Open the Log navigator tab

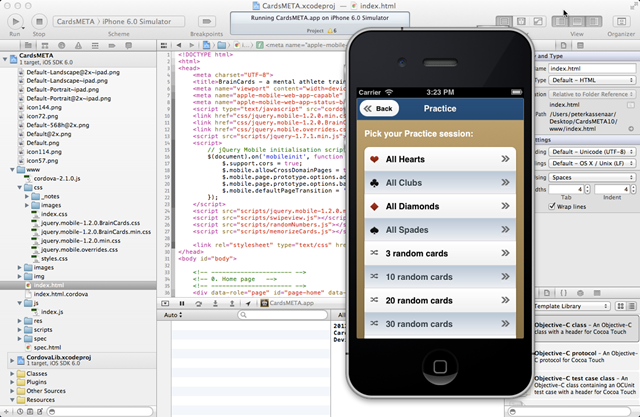point(129,45)
